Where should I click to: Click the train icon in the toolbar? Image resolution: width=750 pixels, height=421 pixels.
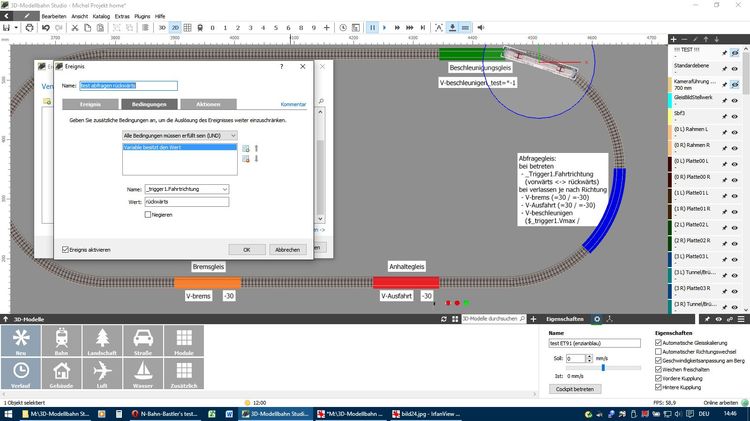coord(200,28)
